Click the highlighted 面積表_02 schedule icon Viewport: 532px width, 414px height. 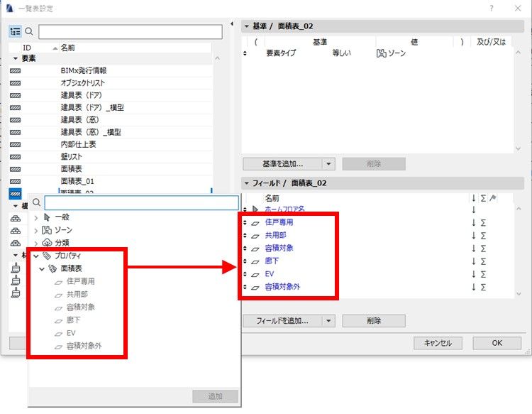click(x=16, y=194)
